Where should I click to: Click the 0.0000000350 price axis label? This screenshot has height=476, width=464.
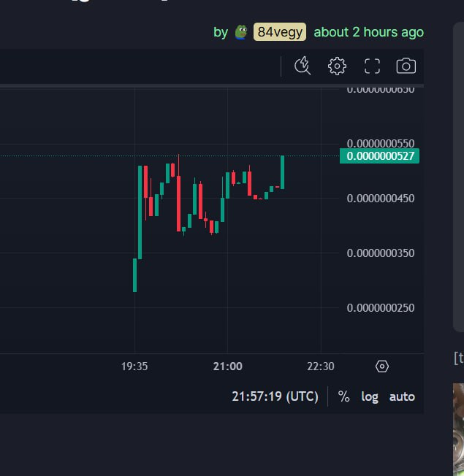point(381,253)
